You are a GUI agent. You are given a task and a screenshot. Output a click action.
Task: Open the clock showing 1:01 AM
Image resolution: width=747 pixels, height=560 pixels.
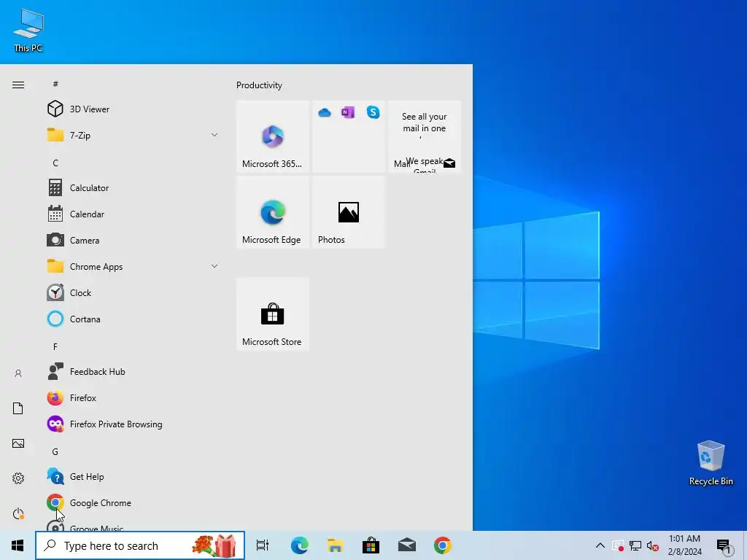coord(684,545)
